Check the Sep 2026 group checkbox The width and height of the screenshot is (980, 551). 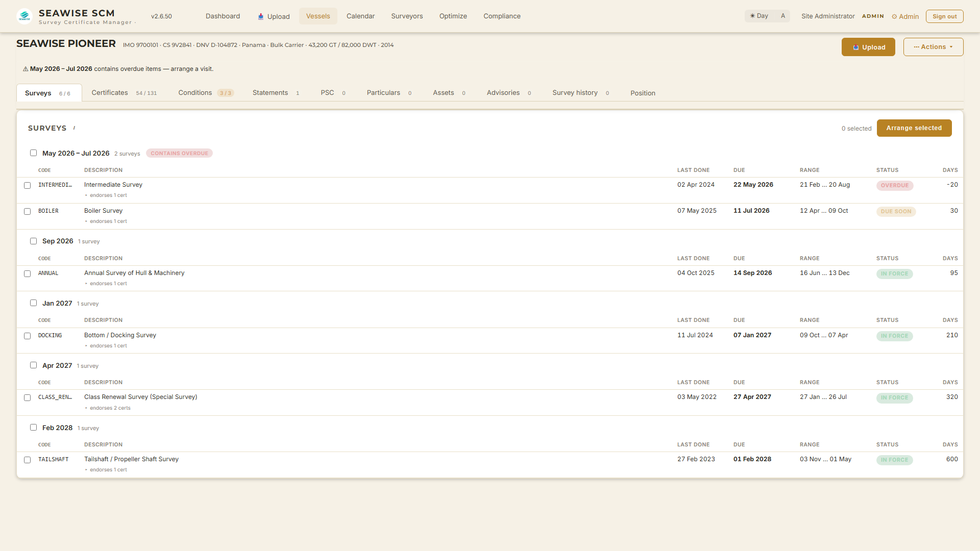point(33,241)
